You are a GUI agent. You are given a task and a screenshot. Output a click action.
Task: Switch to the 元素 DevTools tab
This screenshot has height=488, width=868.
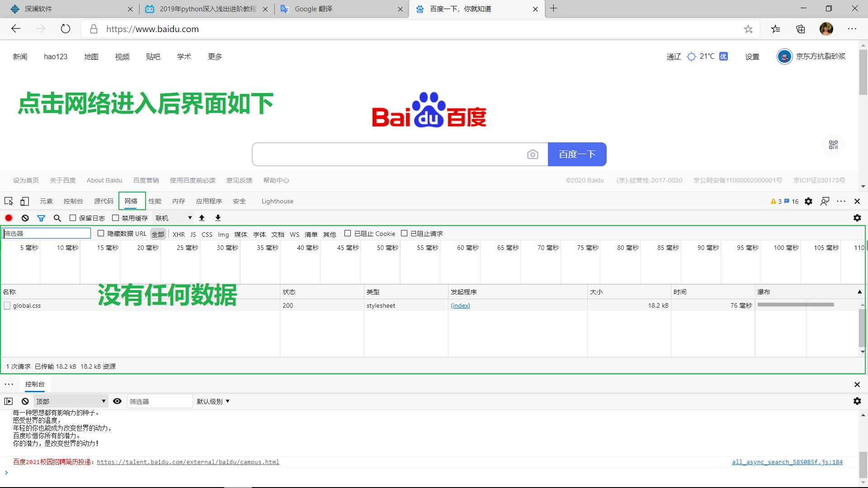pyautogui.click(x=46, y=201)
